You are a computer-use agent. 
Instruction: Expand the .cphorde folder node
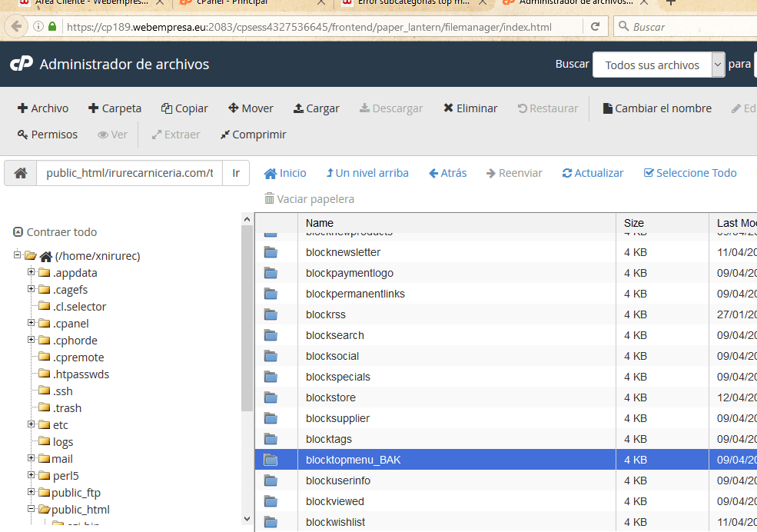point(31,339)
